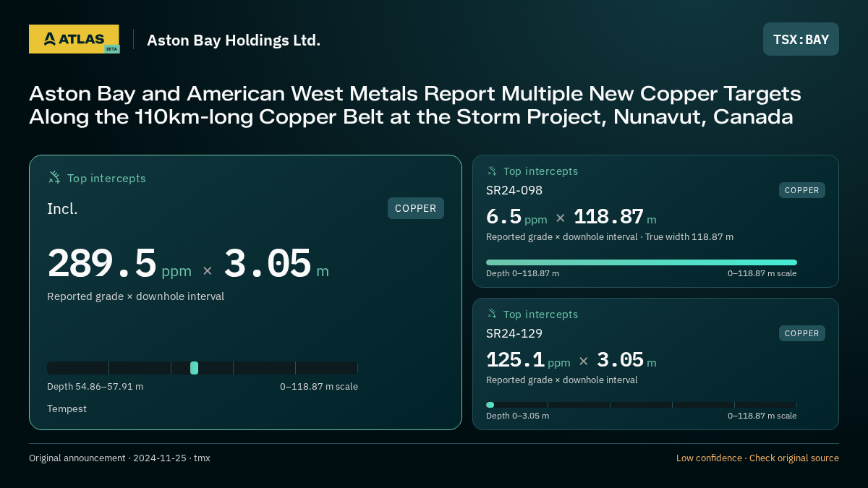Click the SR24-129 depth bar marker
The image size is (868, 488).
(490, 405)
